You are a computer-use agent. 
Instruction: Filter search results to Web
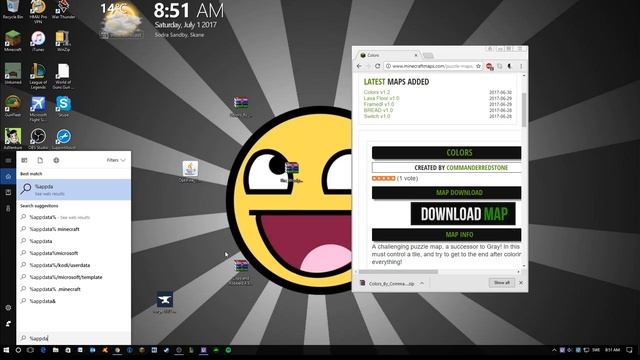point(56,160)
